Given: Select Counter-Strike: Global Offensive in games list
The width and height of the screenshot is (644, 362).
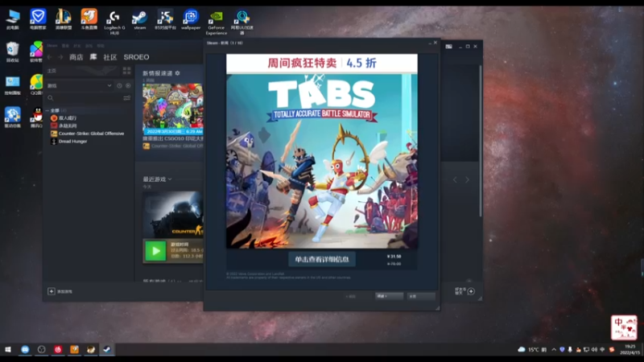Looking at the screenshot, I should (x=88, y=134).
